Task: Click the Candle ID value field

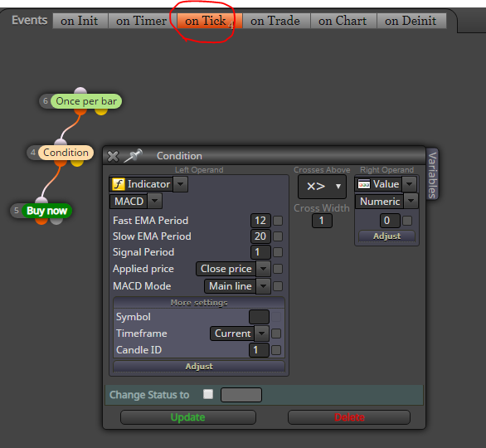Action: 259,350
